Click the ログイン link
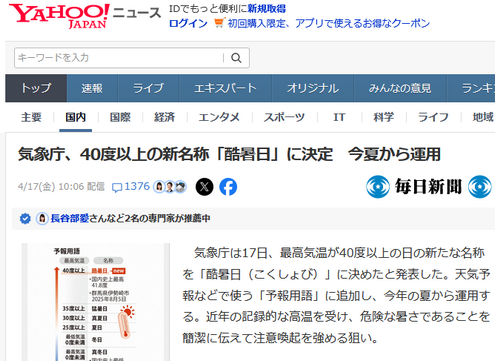Image resolution: width=495 pixels, height=361 pixels. [188, 23]
